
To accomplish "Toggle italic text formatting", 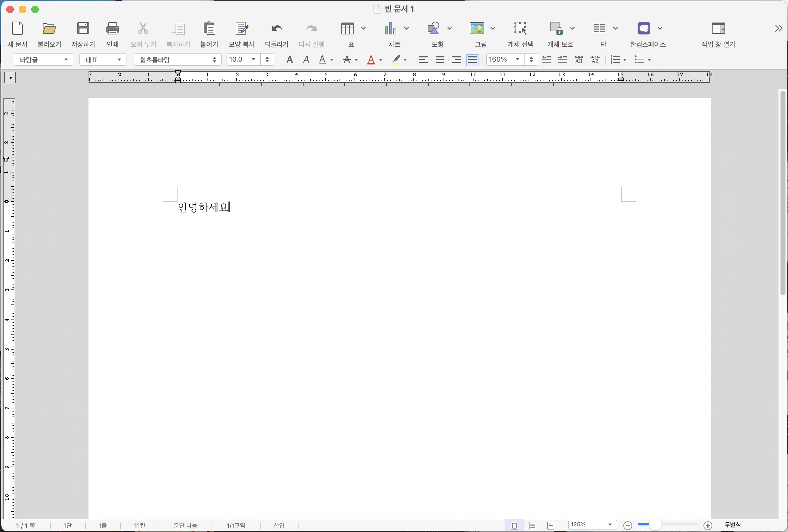I will [x=306, y=60].
